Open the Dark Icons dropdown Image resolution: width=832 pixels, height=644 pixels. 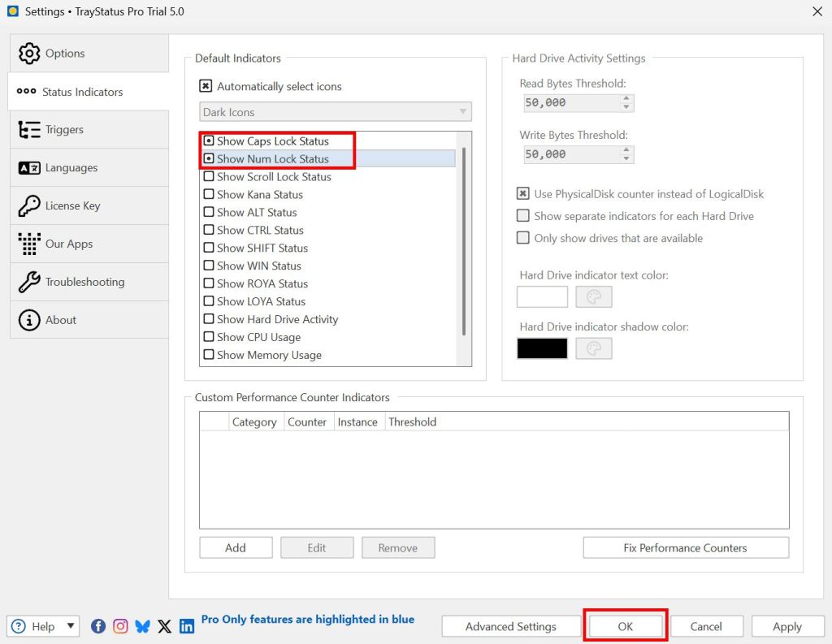336,112
